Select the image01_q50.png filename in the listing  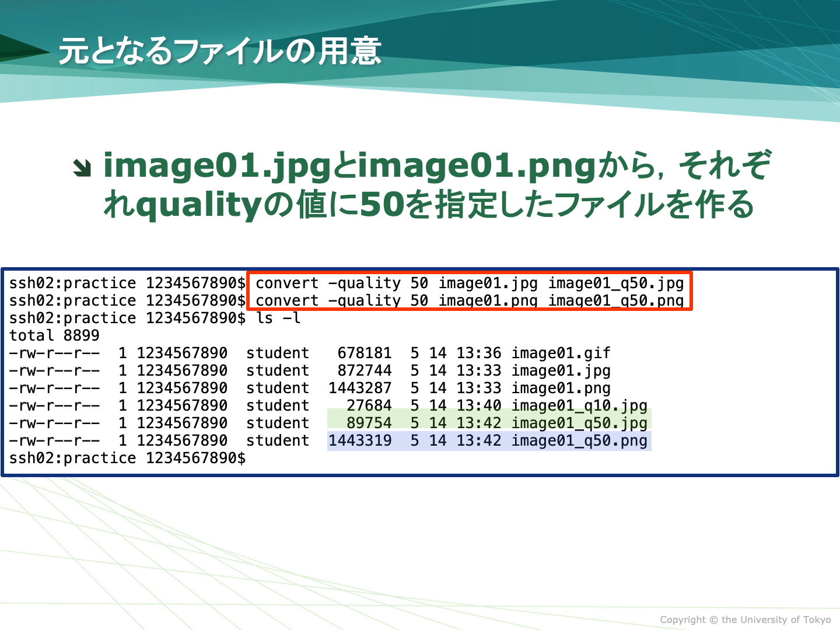click(x=579, y=440)
